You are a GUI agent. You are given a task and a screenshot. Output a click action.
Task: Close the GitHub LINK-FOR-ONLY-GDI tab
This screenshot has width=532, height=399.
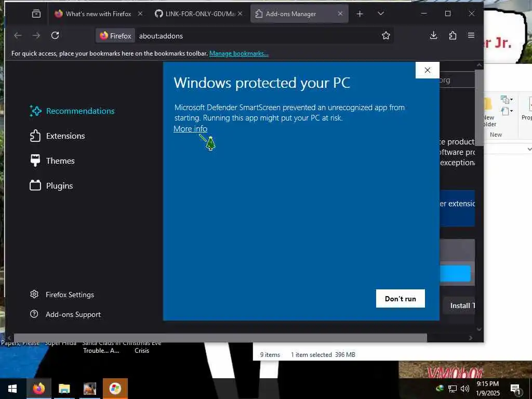click(240, 14)
